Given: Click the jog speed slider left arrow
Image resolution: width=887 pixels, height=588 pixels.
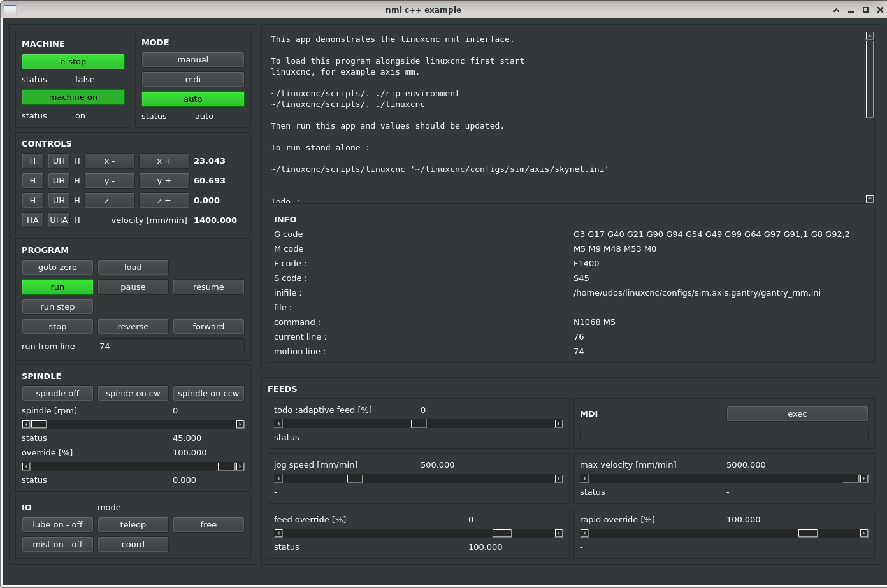Looking at the screenshot, I should click(278, 478).
